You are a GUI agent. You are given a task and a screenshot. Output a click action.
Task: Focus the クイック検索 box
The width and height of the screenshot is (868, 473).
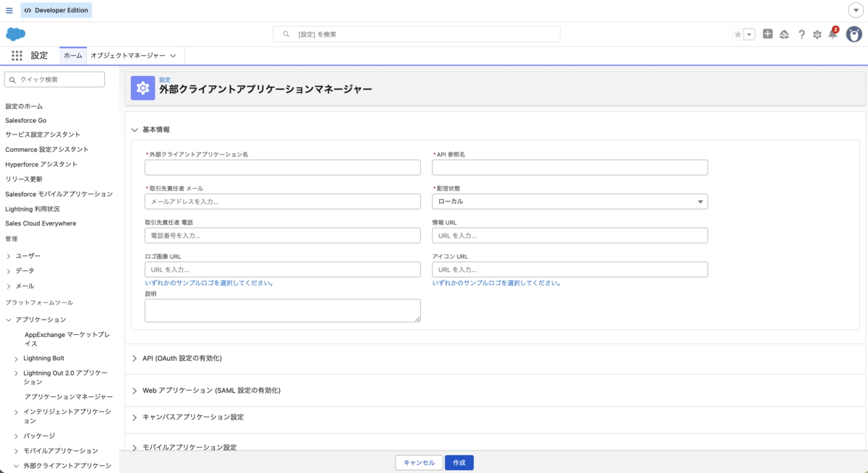click(54, 80)
